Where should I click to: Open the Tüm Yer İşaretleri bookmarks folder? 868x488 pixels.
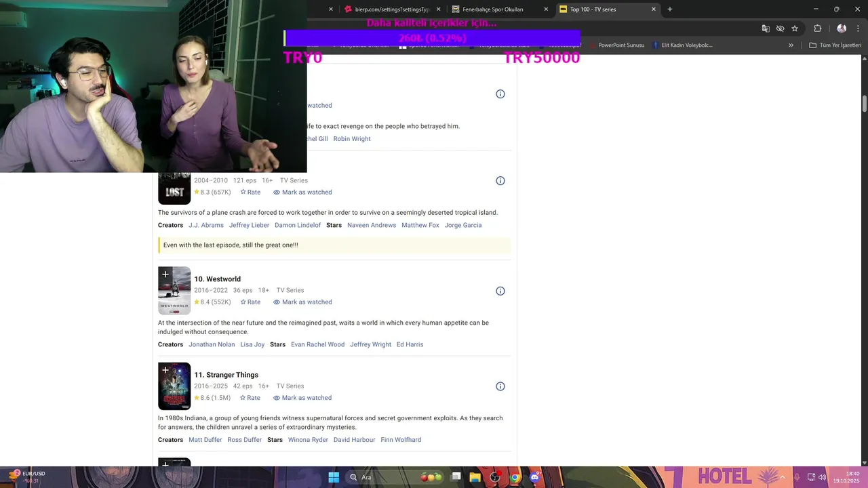[x=835, y=45]
